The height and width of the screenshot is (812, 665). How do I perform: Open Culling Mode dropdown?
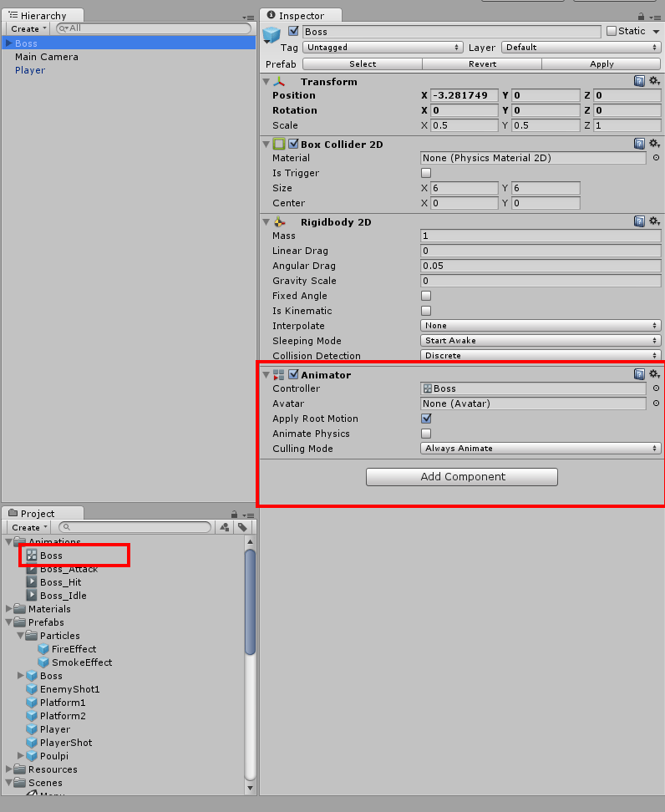(541, 448)
